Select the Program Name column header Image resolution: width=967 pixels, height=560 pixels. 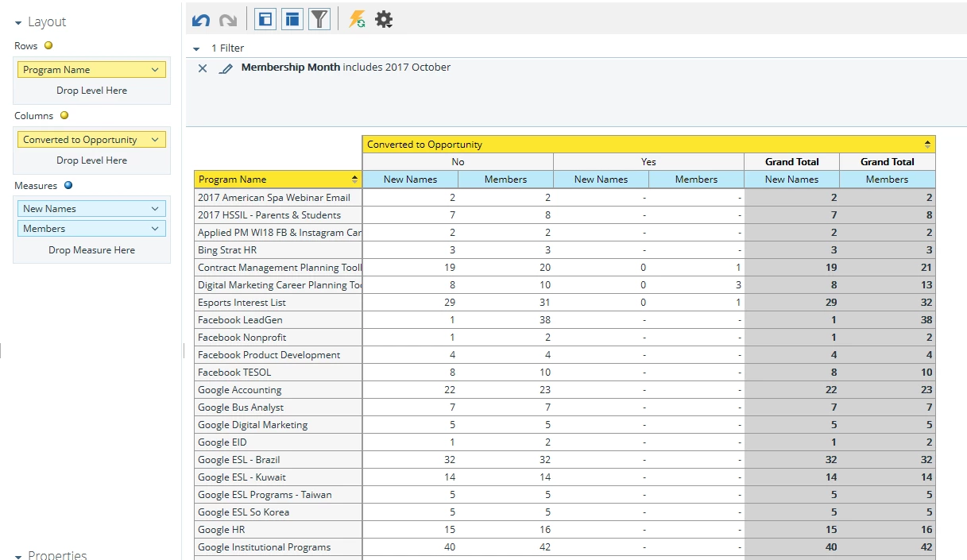[278, 180]
